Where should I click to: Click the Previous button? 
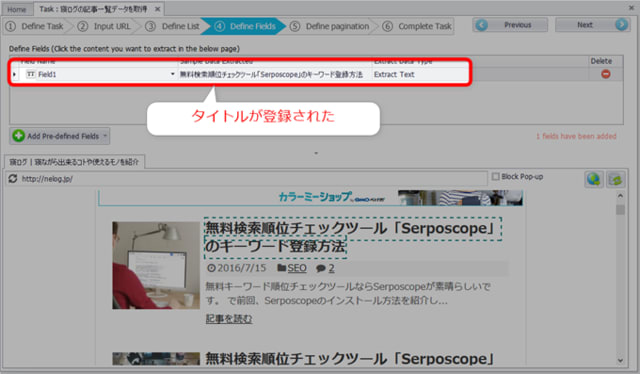click(x=510, y=25)
